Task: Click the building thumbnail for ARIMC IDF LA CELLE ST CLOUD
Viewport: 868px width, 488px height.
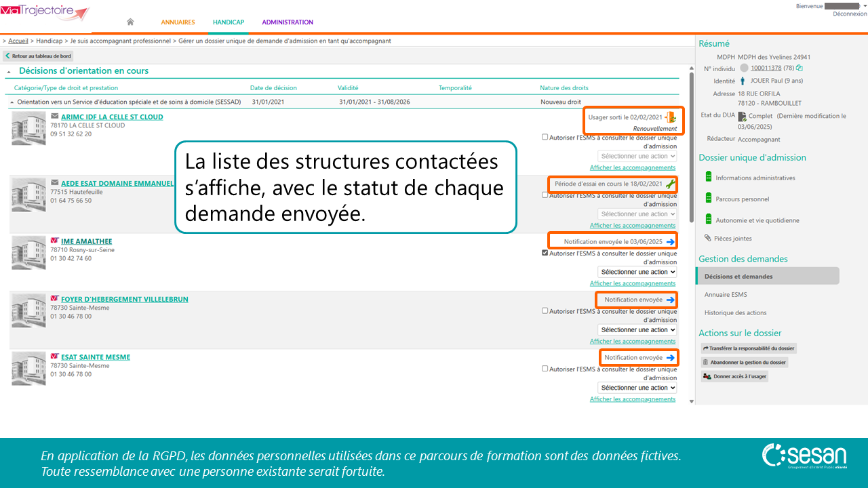Action: click(28, 128)
